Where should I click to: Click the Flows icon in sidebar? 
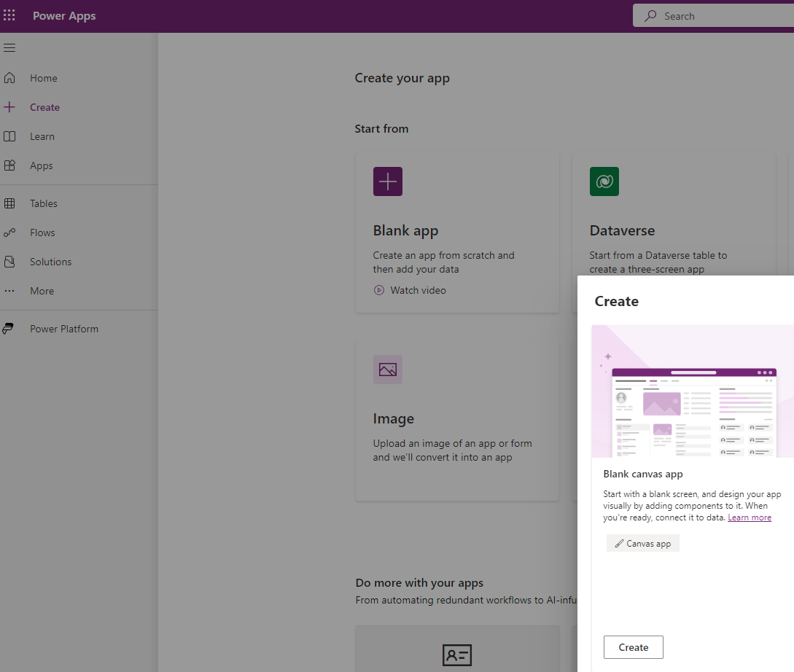click(9, 233)
